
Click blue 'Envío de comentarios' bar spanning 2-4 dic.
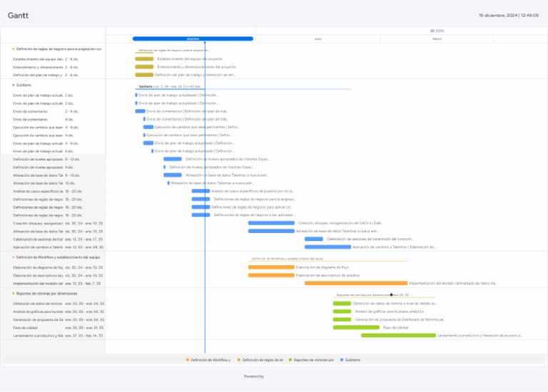click(140, 111)
